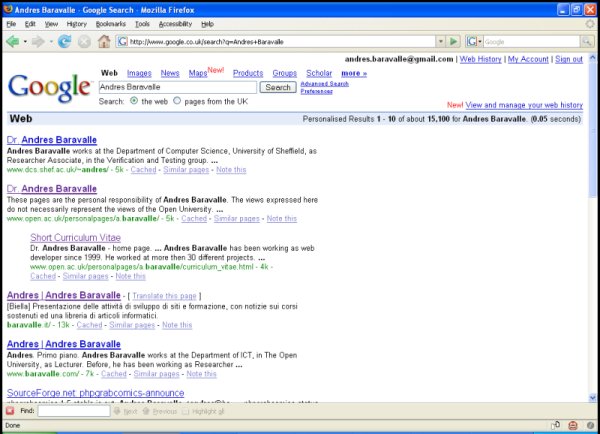Switch to the Maps search tab
Screen dimensions: 600x434
click(198, 73)
